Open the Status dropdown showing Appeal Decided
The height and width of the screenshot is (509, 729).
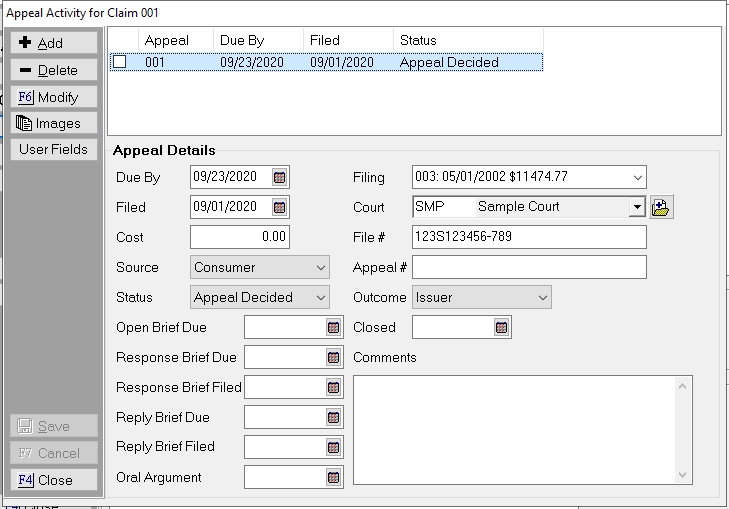click(x=320, y=298)
